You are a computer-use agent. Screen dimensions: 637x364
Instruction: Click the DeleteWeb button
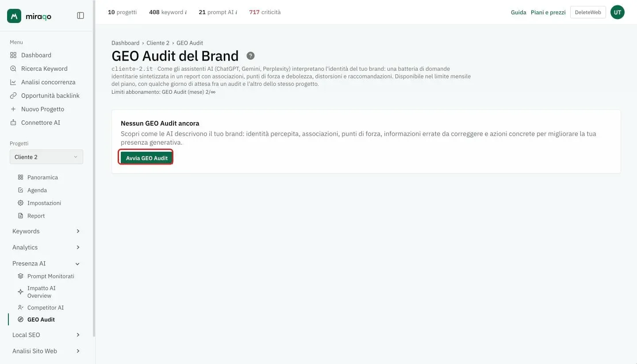[588, 12]
